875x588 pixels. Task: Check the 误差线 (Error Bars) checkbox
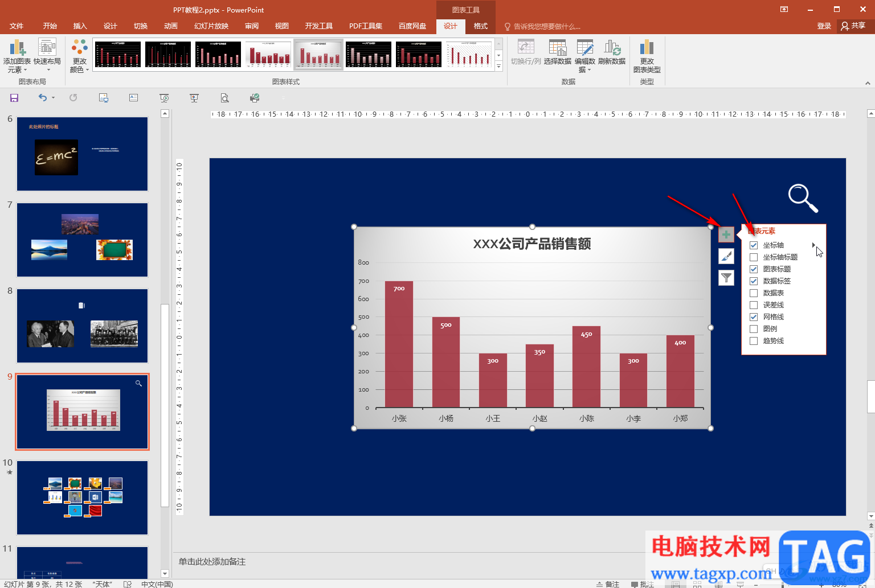[754, 305]
